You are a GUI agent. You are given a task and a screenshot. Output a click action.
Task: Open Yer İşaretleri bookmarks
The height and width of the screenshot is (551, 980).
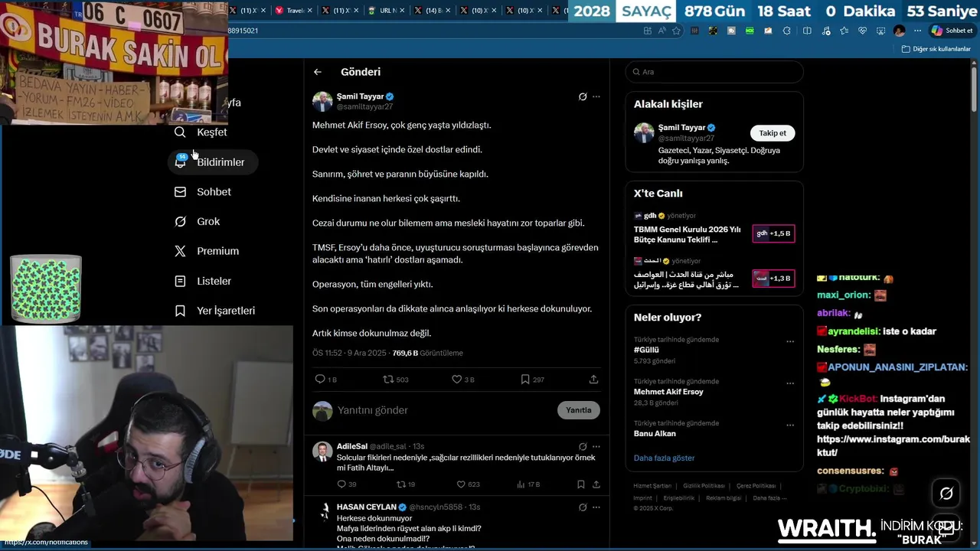(x=215, y=311)
